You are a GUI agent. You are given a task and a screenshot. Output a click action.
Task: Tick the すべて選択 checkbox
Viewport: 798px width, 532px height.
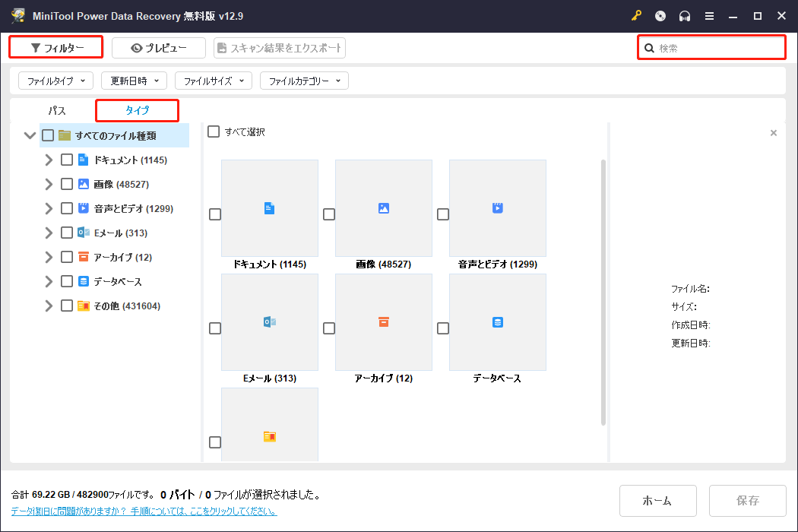(x=214, y=131)
